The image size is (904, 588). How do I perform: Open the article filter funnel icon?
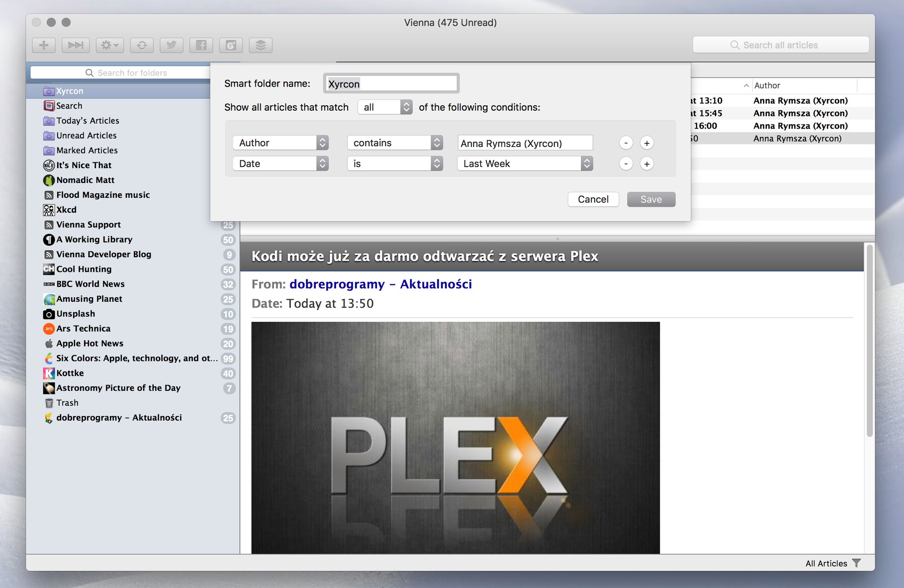[857, 563]
